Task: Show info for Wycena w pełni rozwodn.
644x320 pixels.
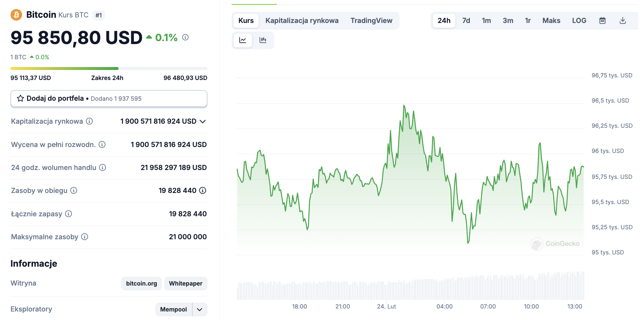Action: [x=102, y=144]
